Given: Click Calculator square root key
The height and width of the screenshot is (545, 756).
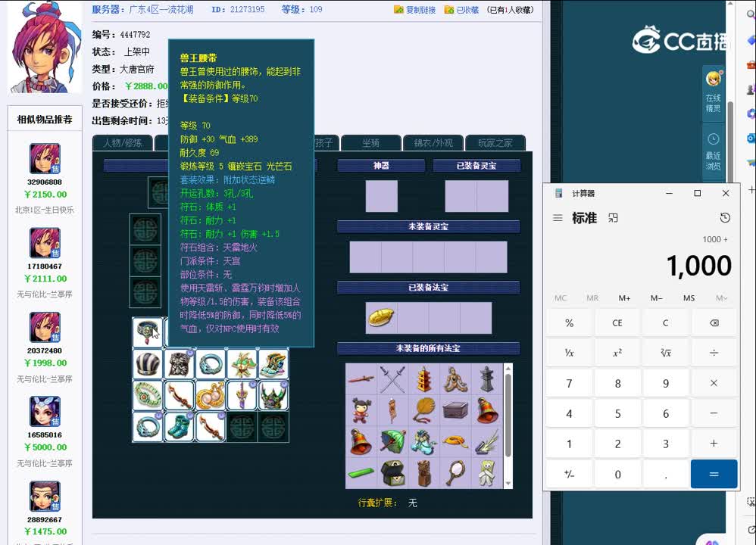Looking at the screenshot, I should [x=665, y=353].
